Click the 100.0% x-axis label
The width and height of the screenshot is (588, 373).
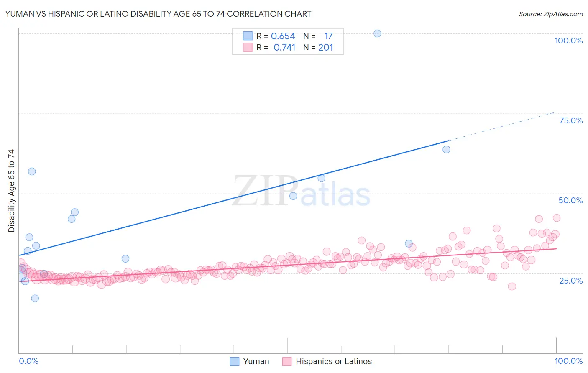tap(569, 361)
